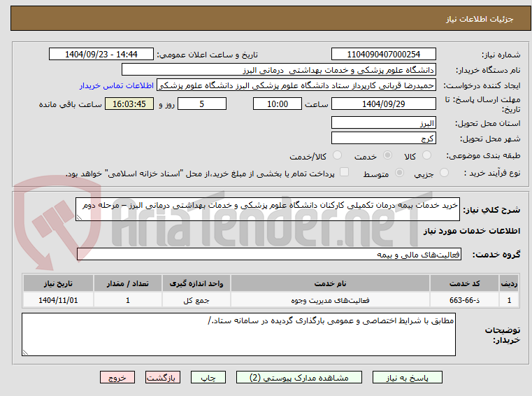Click the اطلاعات خدمات مورد نیاز heading

coord(472,231)
